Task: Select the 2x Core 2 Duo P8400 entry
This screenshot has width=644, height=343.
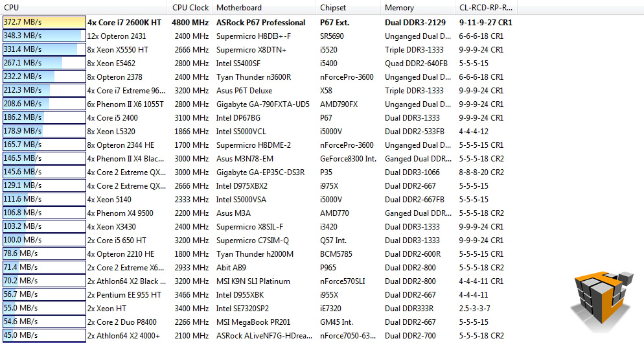Action: (x=122, y=322)
